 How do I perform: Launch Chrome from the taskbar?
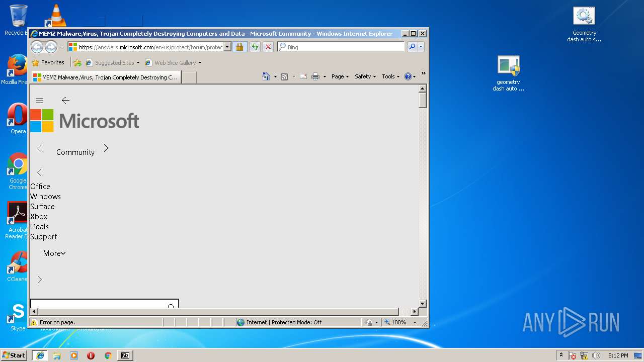[108, 355]
